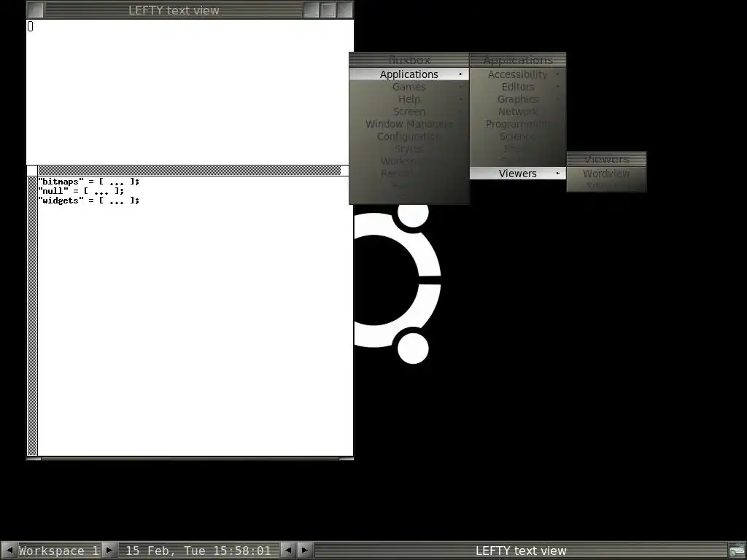This screenshot has height=560, width=747.
Task: Select the "widgets" = [ ... ]; line
Action: (88, 201)
